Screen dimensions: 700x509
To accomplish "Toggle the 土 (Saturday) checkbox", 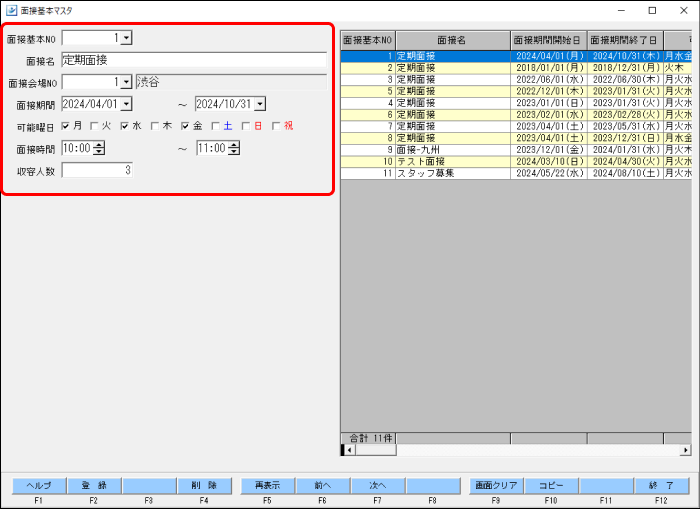I will tap(216, 126).
